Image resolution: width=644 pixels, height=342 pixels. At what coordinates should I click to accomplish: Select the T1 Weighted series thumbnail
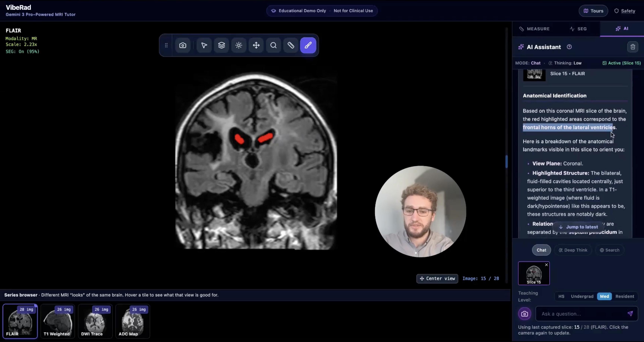[x=58, y=321]
